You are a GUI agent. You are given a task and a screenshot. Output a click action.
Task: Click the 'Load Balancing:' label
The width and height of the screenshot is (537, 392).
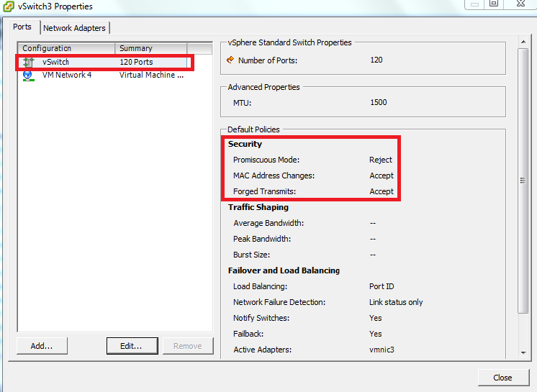pos(261,287)
